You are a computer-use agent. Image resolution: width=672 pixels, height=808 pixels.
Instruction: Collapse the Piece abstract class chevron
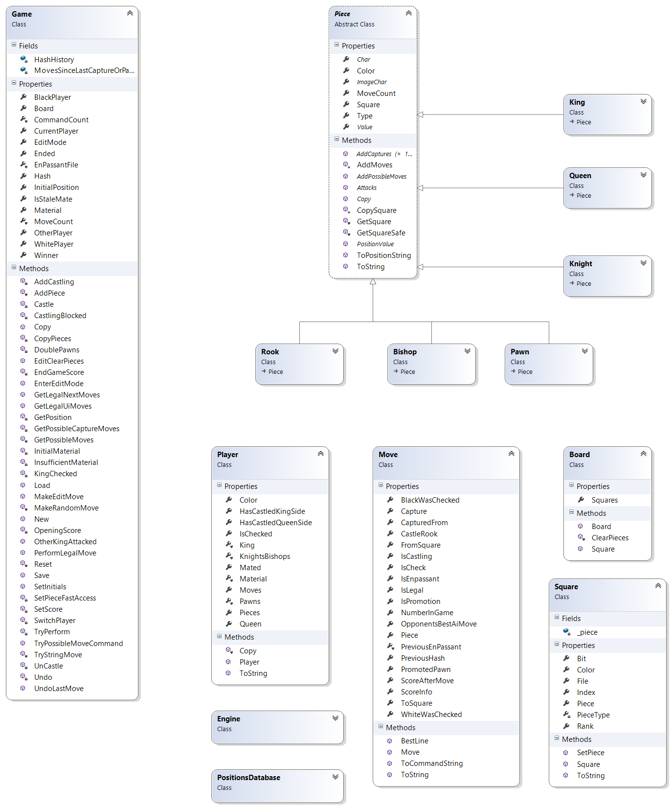point(409,13)
